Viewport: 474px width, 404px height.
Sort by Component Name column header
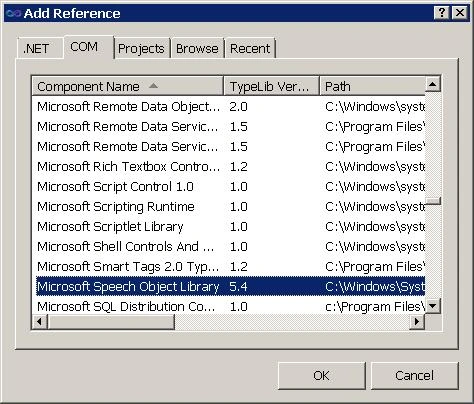pos(127,86)
